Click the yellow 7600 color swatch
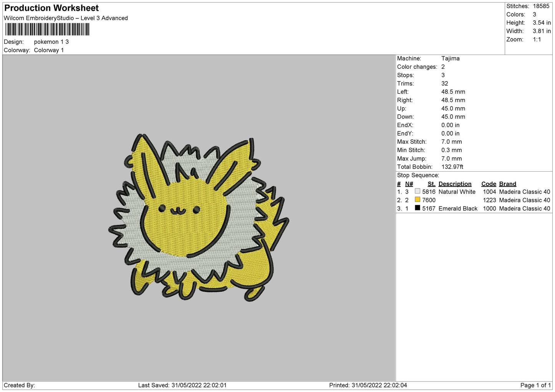 [417, 200]
